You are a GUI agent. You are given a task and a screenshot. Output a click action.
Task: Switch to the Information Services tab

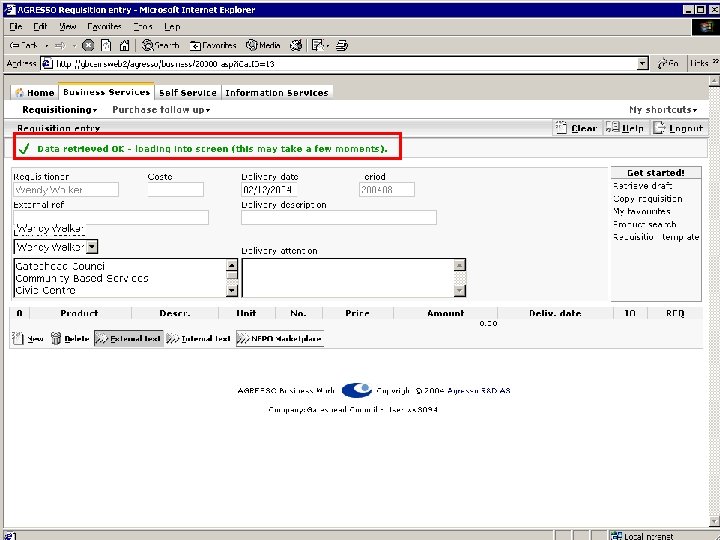click(x=277, y=93)
